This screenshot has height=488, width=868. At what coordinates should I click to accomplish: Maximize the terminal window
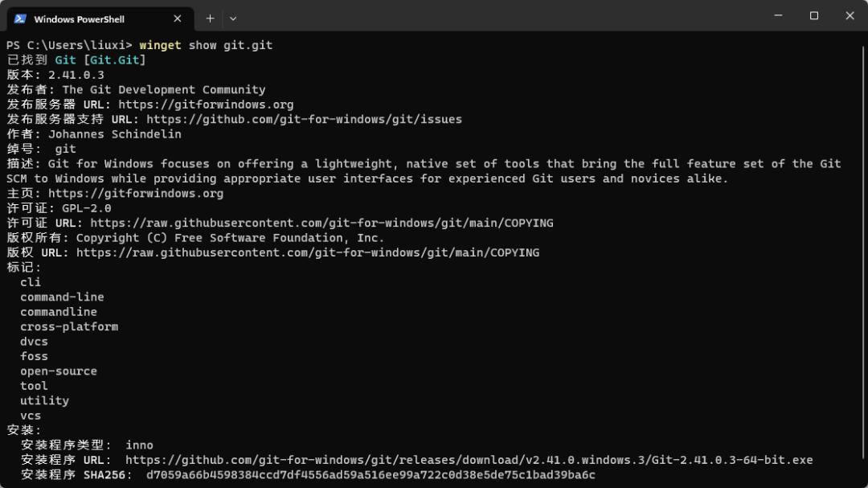pos(813,15)
